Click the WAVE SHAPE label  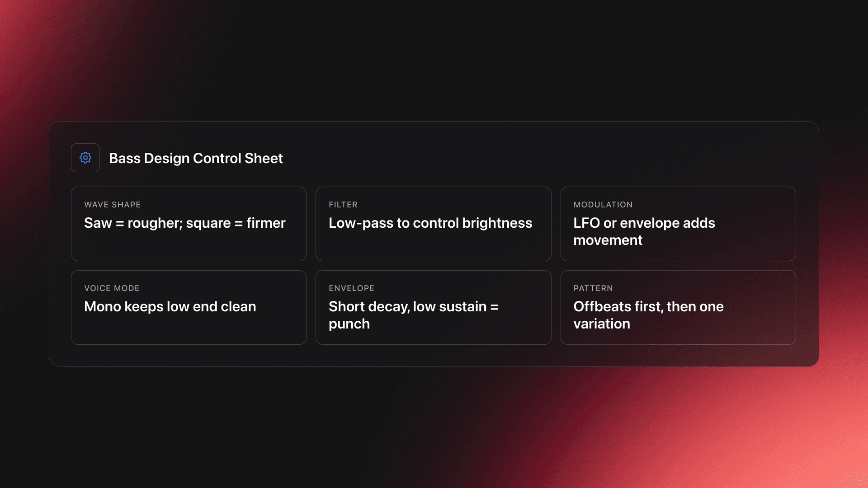pyautogui.click(x=112, y=205)
